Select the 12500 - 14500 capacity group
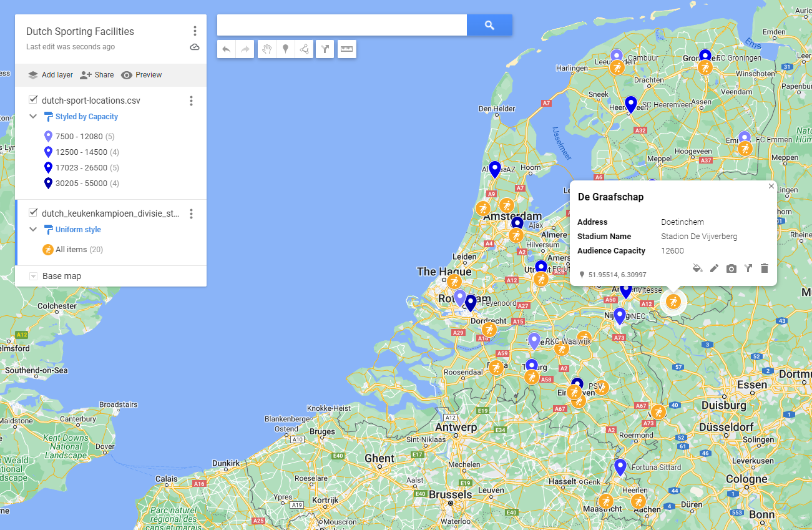Image resolution: width=812 pixels, height=530 pixels. [x=82, y=152]
